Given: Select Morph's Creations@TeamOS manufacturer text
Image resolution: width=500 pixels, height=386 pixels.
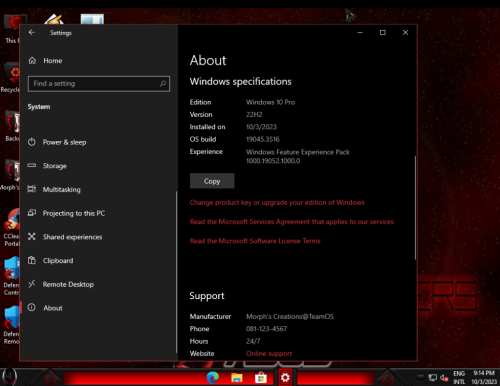Looking at the screenshot, I should coord(290,317).
